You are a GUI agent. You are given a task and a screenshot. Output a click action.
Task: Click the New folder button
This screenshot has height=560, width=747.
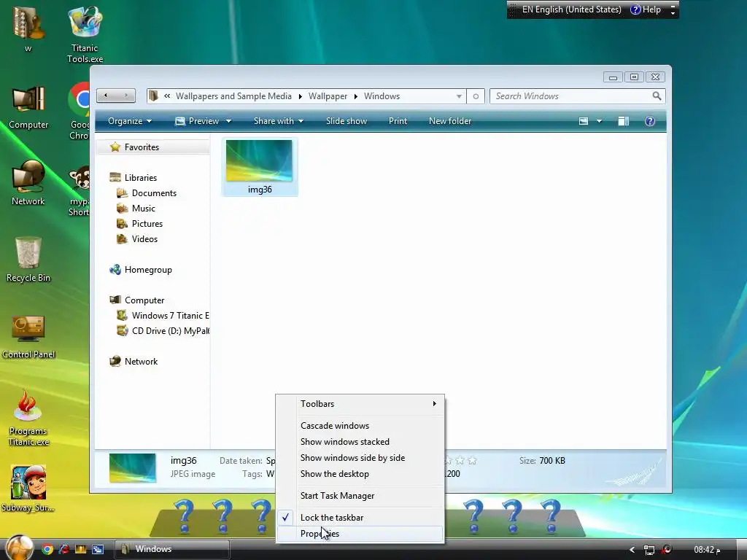pyautogui.click(x=449, y=121)
